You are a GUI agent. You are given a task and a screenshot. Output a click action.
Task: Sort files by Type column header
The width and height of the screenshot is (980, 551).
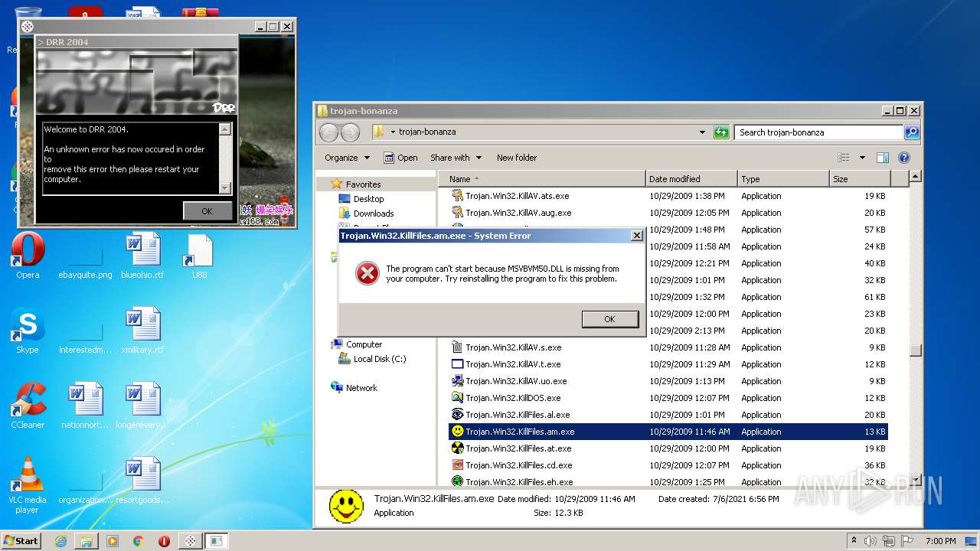(x=783, y=179)
